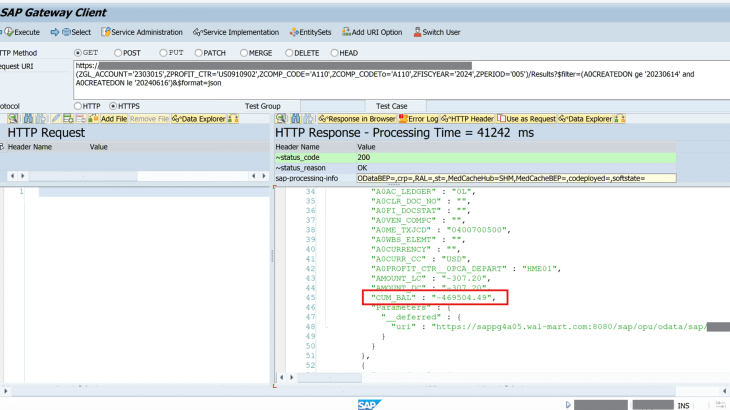Click the ~status_reason header row
The width and height of the screenshot is (730, 410).
[475, 168]
